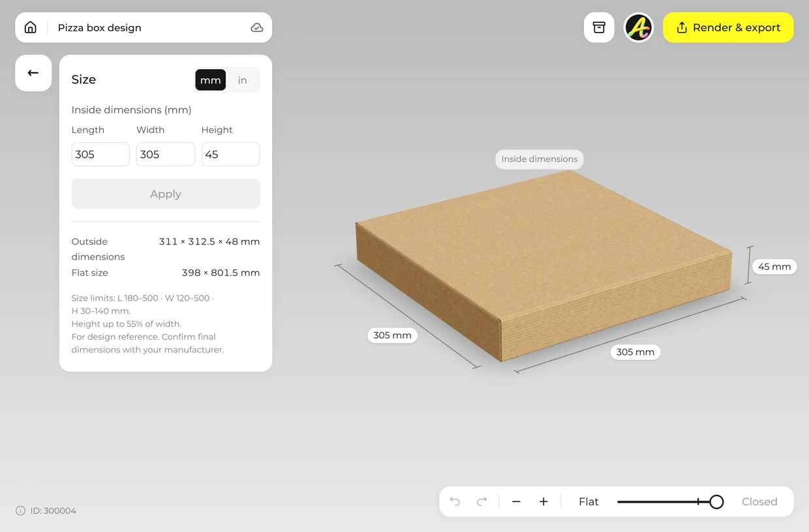The height and width of the screenshot is (532, 809).
Task: Zoom in with plus icon
Action: (x=543, y=501)
